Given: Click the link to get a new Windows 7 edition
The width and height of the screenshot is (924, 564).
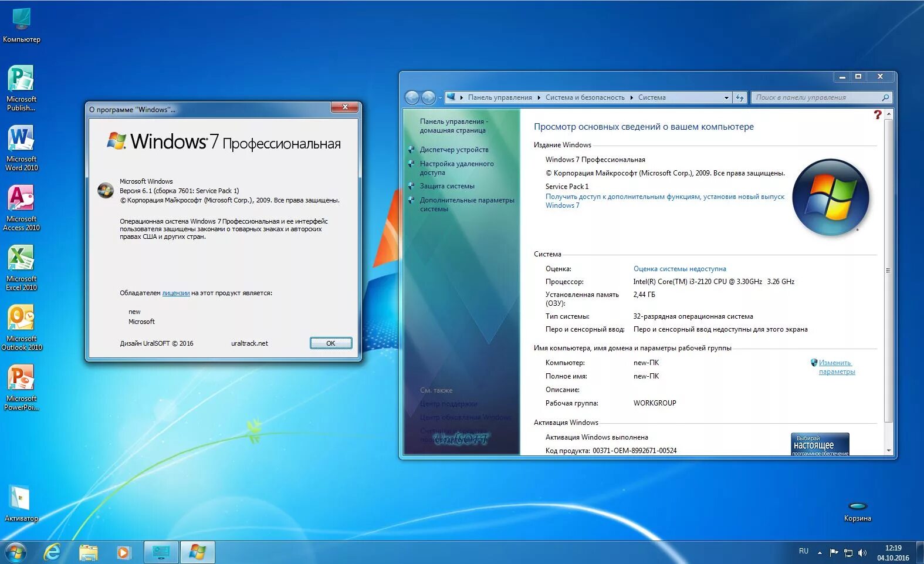Looking at the screenshot, I should 665,201.
